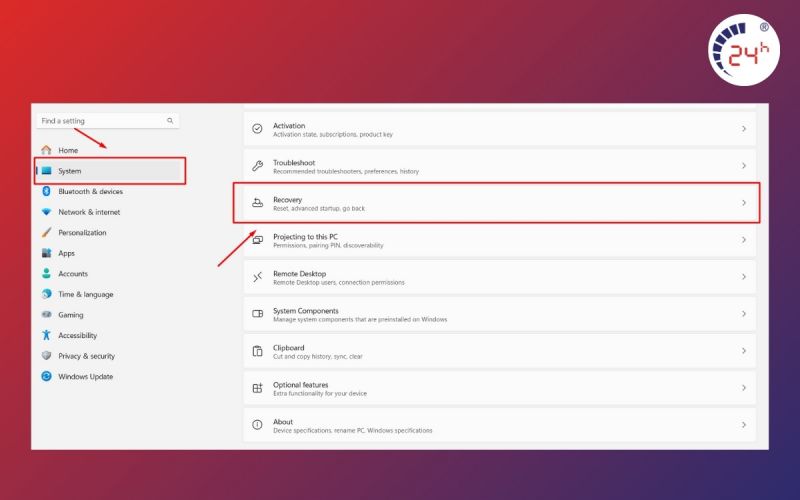The width and height of the screenshot is (800, 500).
Task: Open Network & internet settings
Action: (89, 212)
